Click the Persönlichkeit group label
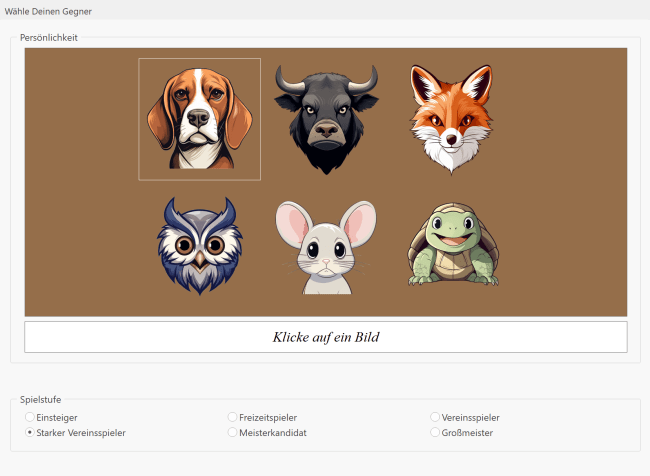650x476 pixels. (49, 38)
